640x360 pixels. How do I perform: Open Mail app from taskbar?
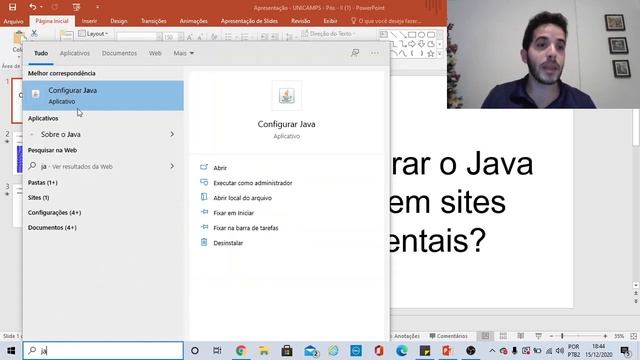click(x=311, y=351)
